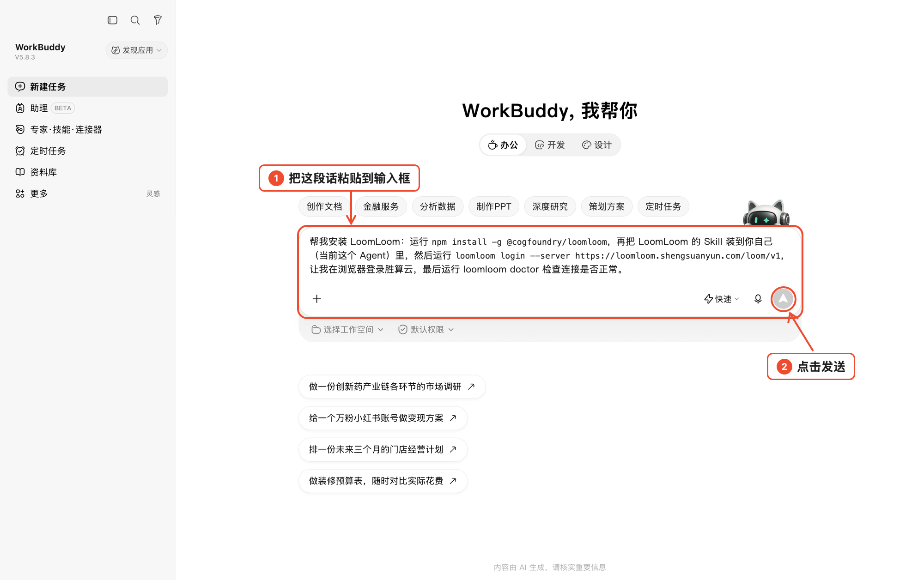This screenshot has width=924, height=580.
Task: Switch to the 办公 mode tab
Action: pos(503,145)
